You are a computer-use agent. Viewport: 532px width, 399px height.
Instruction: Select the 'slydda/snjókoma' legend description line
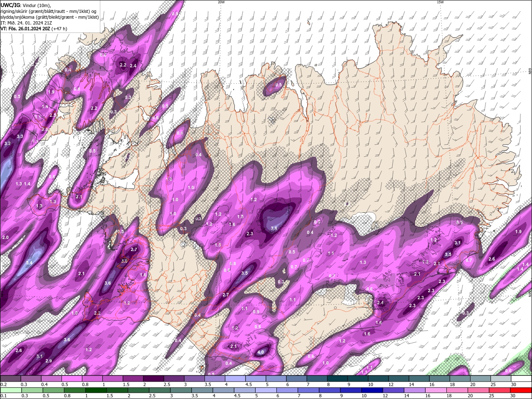[49, 17]
